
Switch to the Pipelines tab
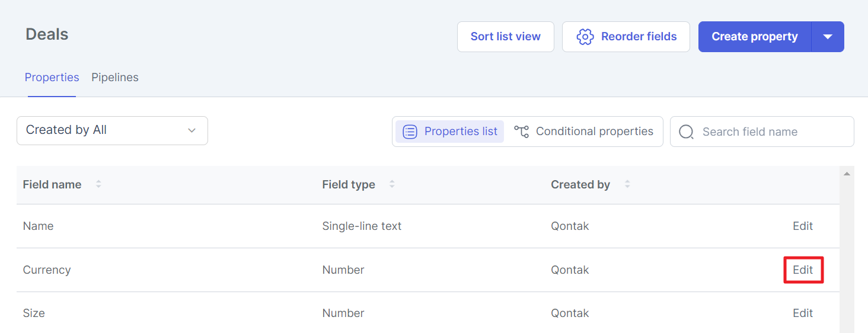(x=115, y=78)
